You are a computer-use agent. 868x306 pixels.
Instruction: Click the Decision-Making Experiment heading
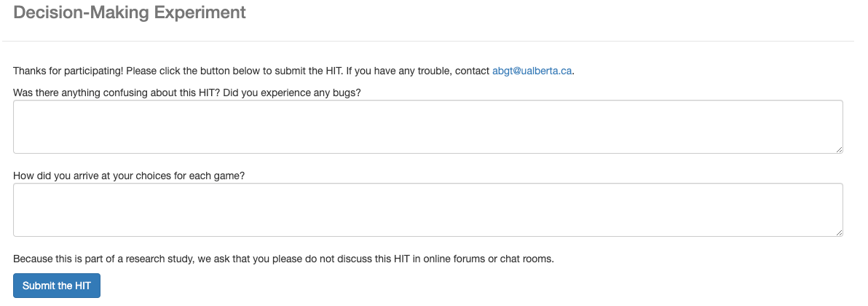tap(130, 12)
